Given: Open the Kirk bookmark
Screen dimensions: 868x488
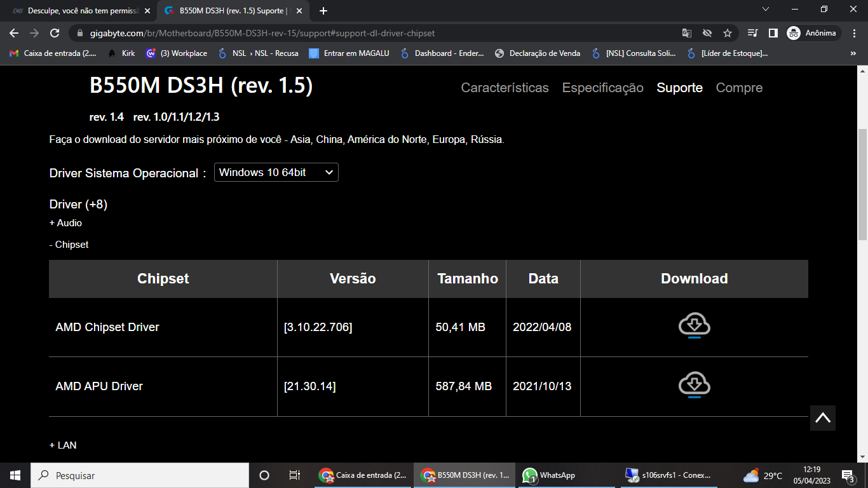Looking at the screenshot, I should [121, 53].
